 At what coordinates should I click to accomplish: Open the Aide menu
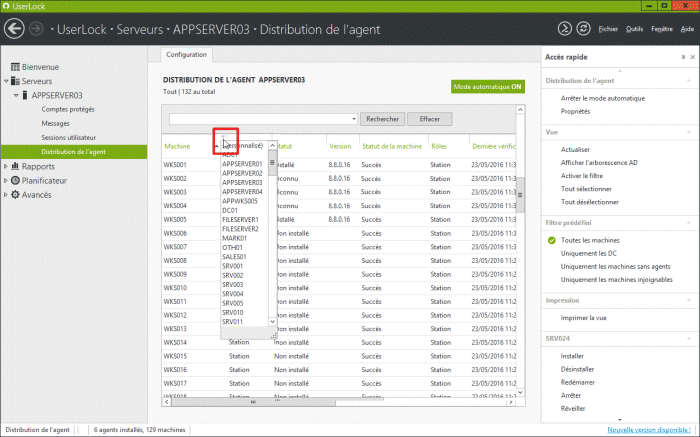point(687,29)
